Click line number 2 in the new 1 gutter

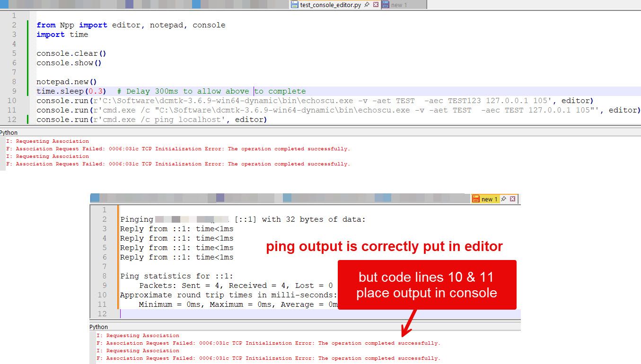[x=105, y=219]
